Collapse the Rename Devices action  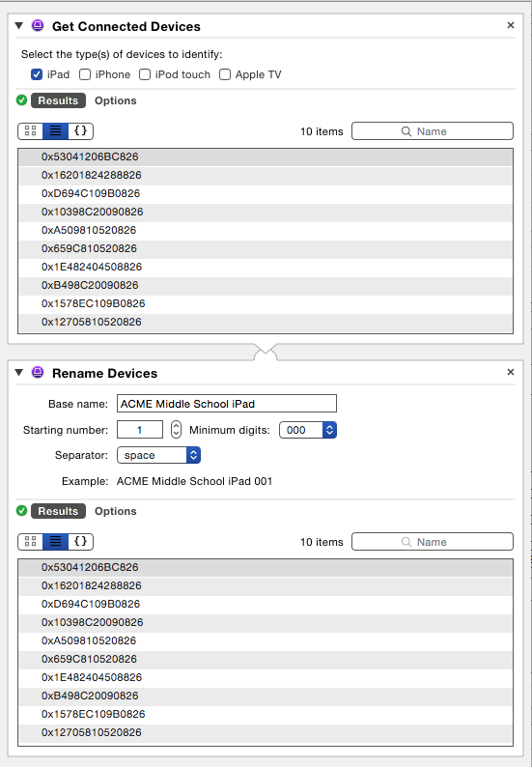tap(19, 372)
